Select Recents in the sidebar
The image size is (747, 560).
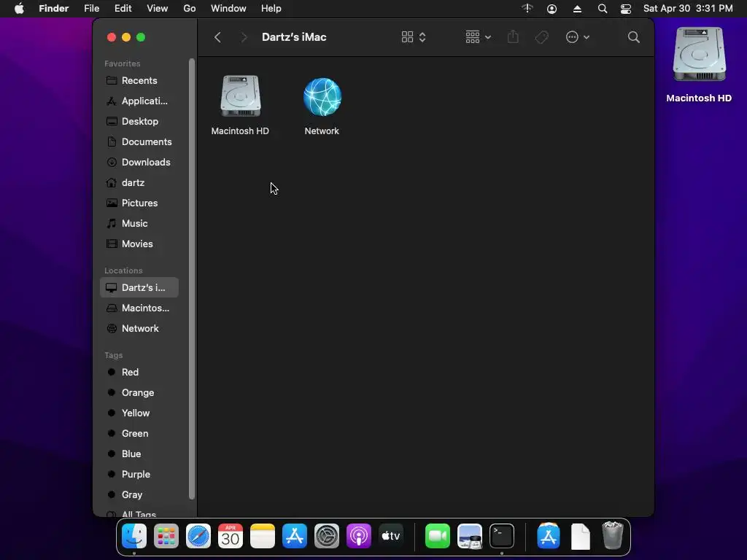[139, 80]
